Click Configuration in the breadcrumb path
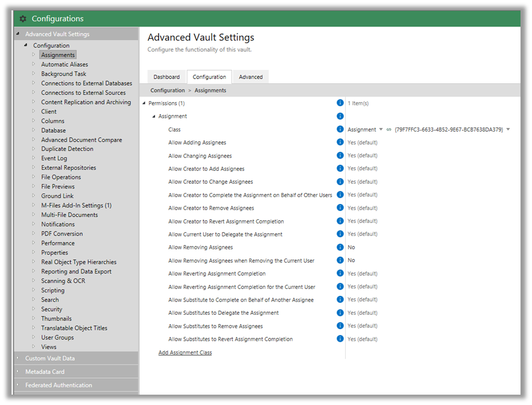The height and width of the screenshot is (405, 532). pos(167,90)
